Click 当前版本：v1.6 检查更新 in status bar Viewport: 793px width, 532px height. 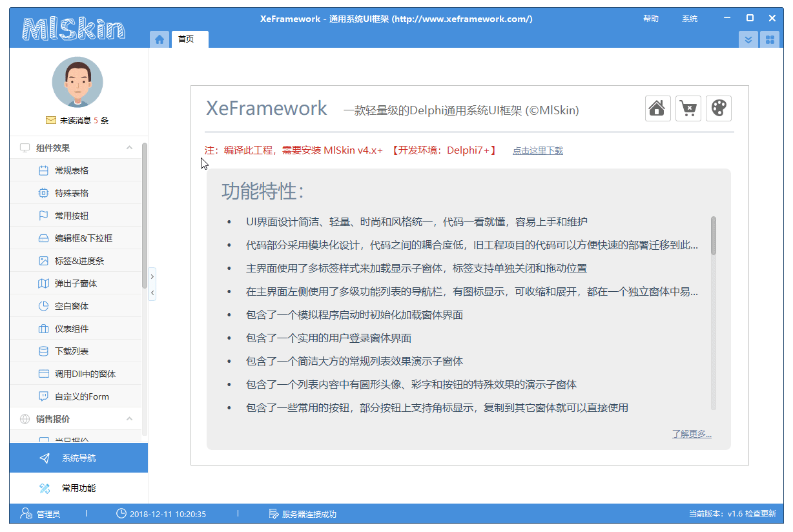pyautogui.click(x=732, y=514)
